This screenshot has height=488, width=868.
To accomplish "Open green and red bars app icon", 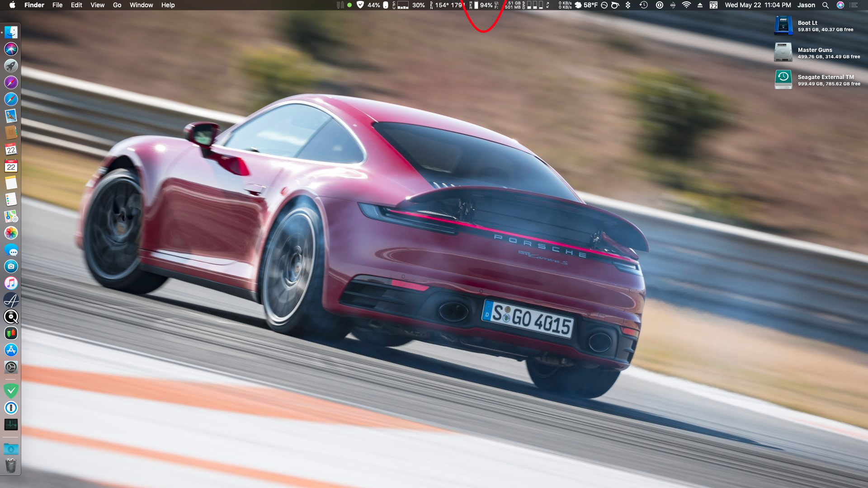I will point(11,333).
